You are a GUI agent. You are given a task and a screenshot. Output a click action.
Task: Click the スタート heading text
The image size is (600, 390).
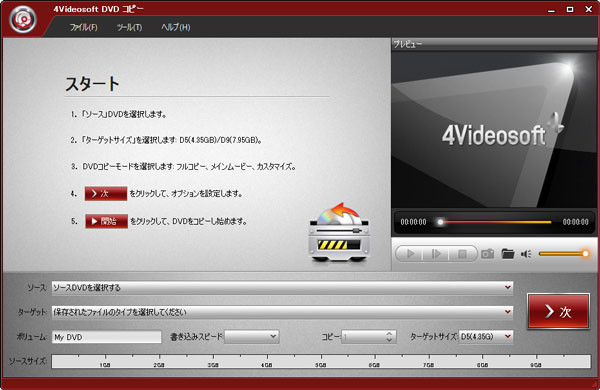92,83
